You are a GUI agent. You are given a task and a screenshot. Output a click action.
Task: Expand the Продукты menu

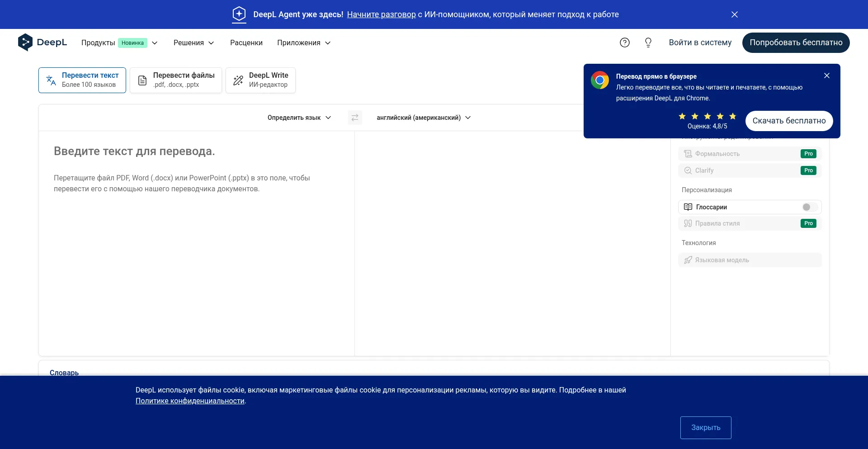pos(119,43)
